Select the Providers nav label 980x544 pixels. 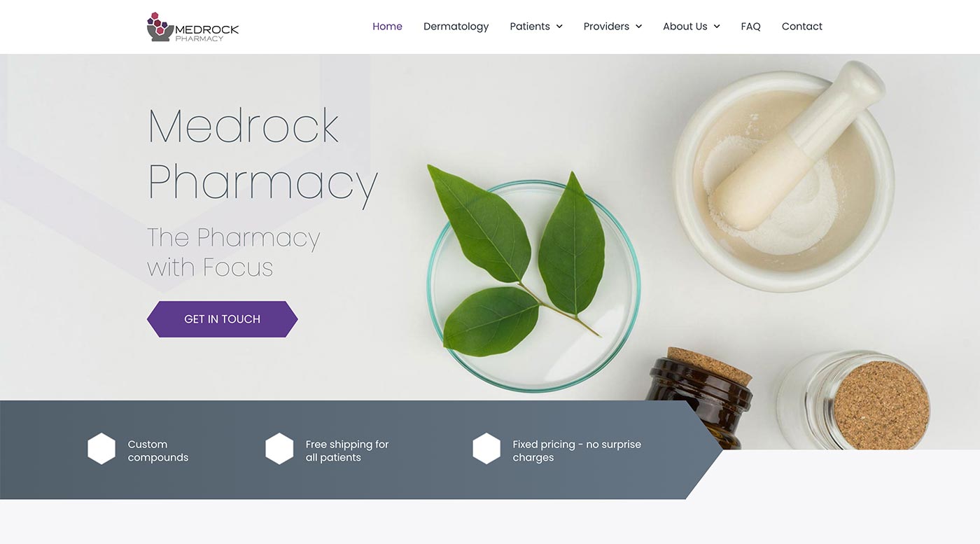pyautogui.click(x=606, y=27)
